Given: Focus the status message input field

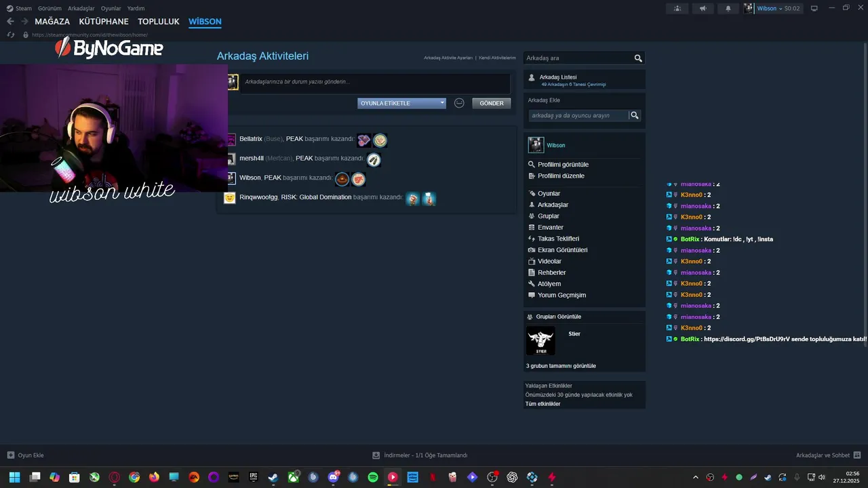Looking at the screenshot, I should click(375, 83).
